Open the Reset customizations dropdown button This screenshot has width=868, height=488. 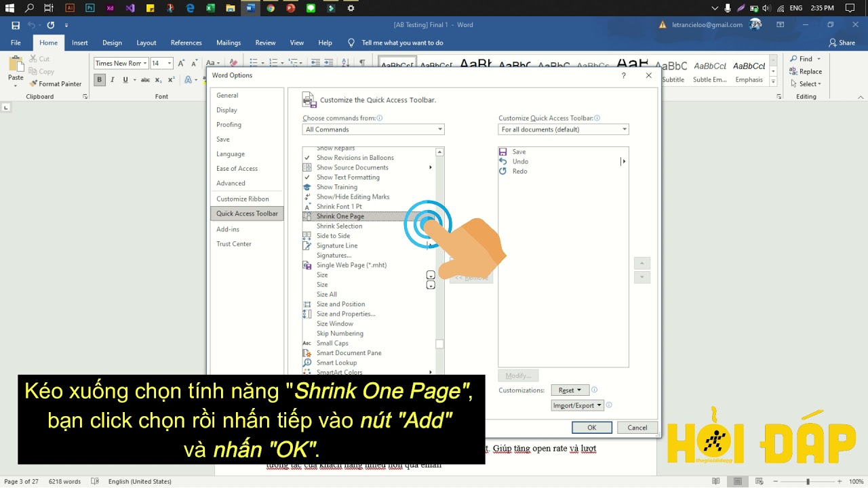pos(570,390)
